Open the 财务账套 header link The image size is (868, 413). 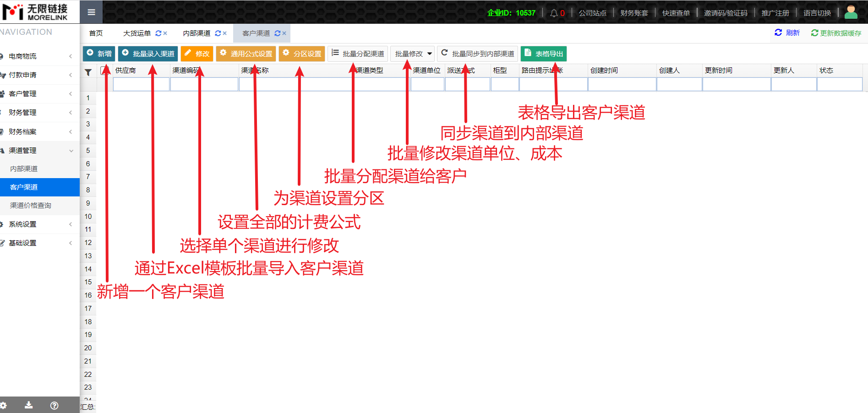(x=634, y=13)
